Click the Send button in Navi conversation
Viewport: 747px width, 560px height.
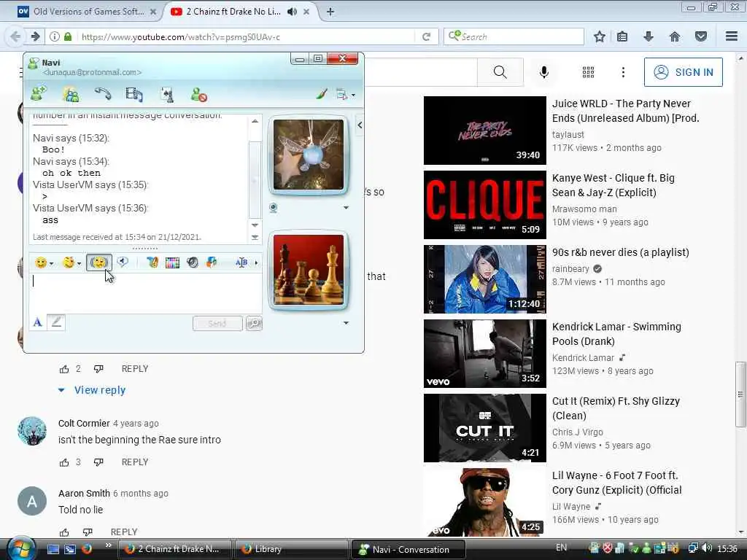pos(217,323)
